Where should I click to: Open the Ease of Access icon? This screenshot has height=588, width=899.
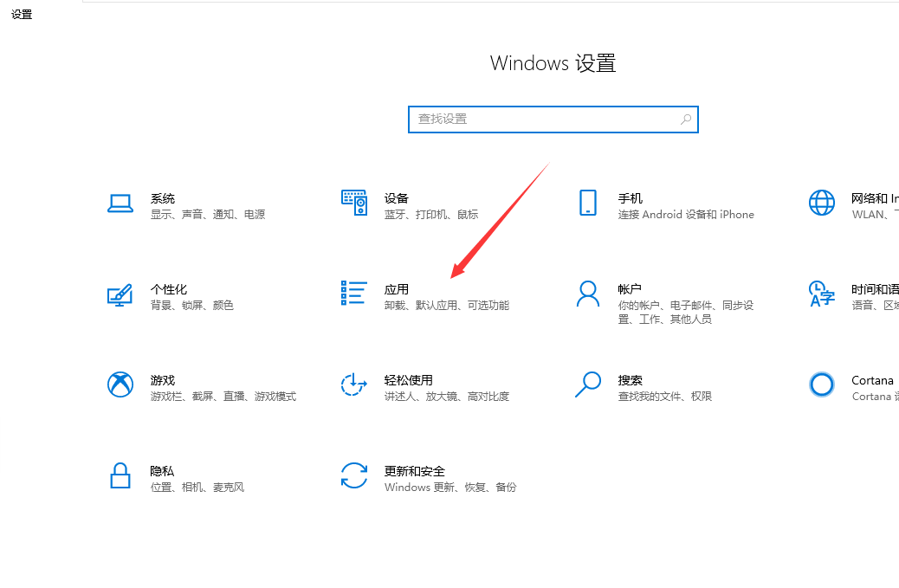(x=354, y=384)
